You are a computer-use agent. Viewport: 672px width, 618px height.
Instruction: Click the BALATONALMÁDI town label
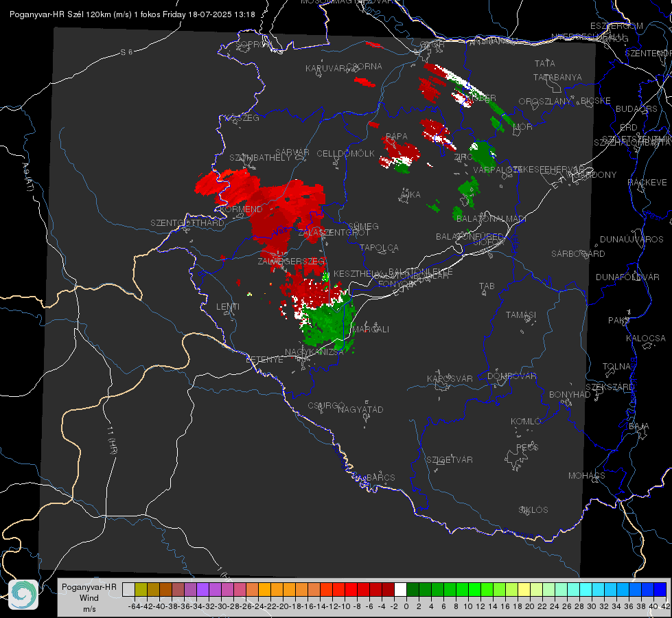tap(491, 219)
